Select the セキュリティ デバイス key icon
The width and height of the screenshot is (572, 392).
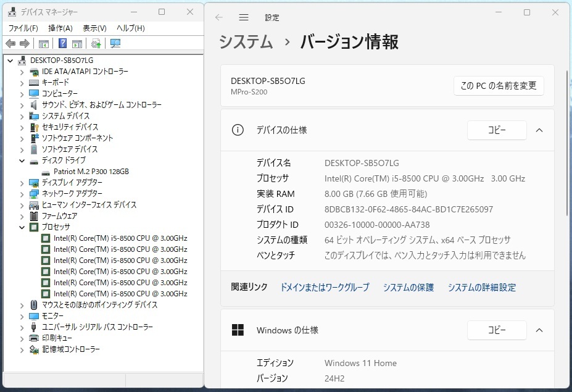(x=34, y=127)
